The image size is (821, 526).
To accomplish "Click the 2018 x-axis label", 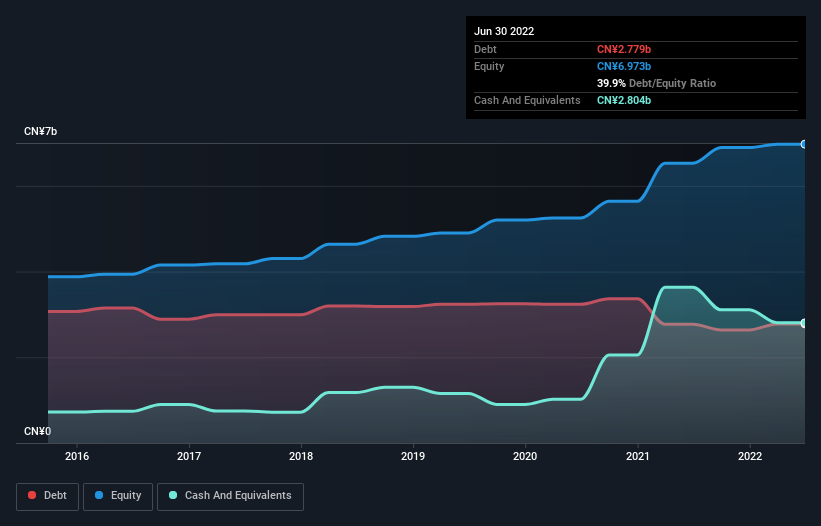I will pyautogui.click(x=301, y=456).
